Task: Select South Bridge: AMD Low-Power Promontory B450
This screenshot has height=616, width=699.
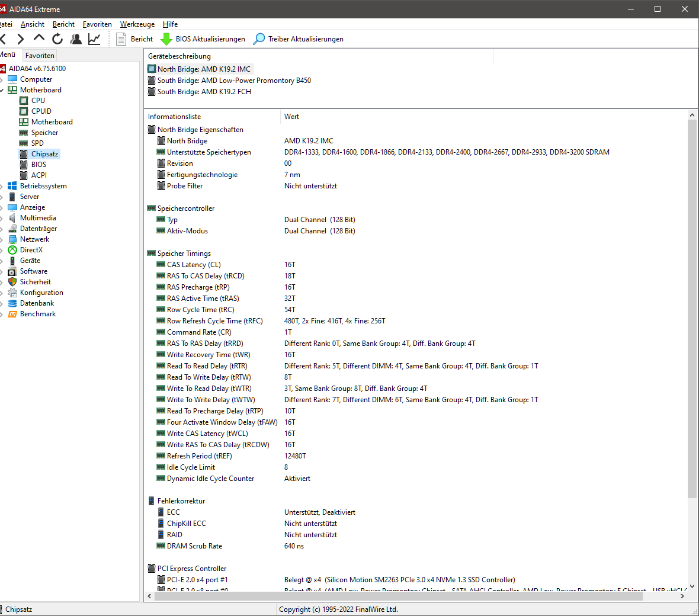Action: coord(229,80)
